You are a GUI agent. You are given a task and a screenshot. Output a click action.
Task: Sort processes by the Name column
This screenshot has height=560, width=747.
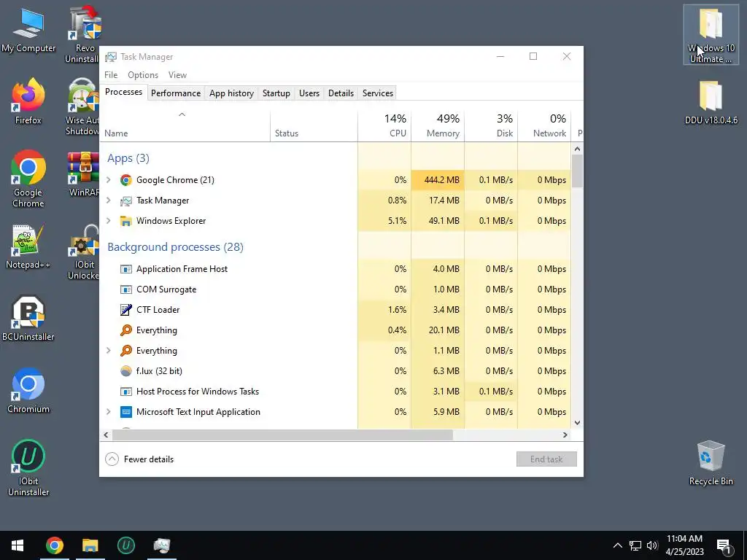[185, 126]
